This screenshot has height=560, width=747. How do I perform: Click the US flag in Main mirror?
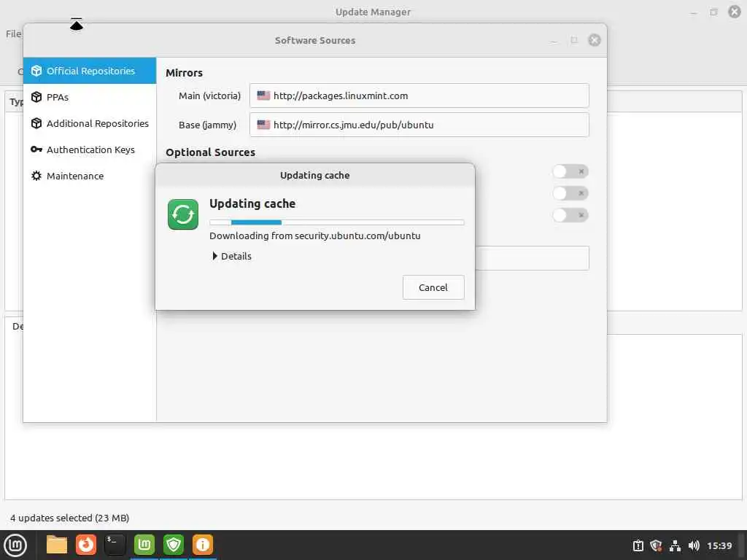pyautogui.click(x=263, y=96)
